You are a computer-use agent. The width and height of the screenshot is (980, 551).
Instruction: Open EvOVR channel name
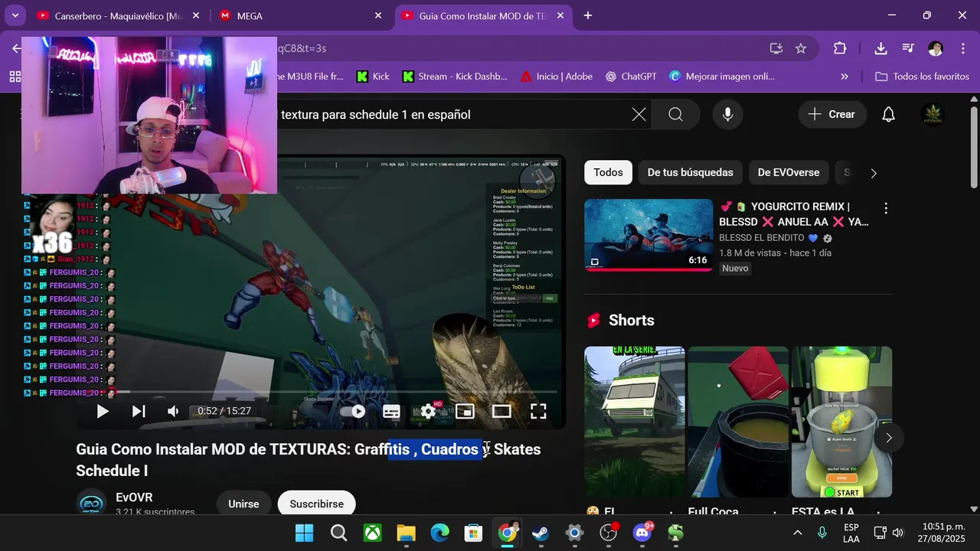pos(134,497)
